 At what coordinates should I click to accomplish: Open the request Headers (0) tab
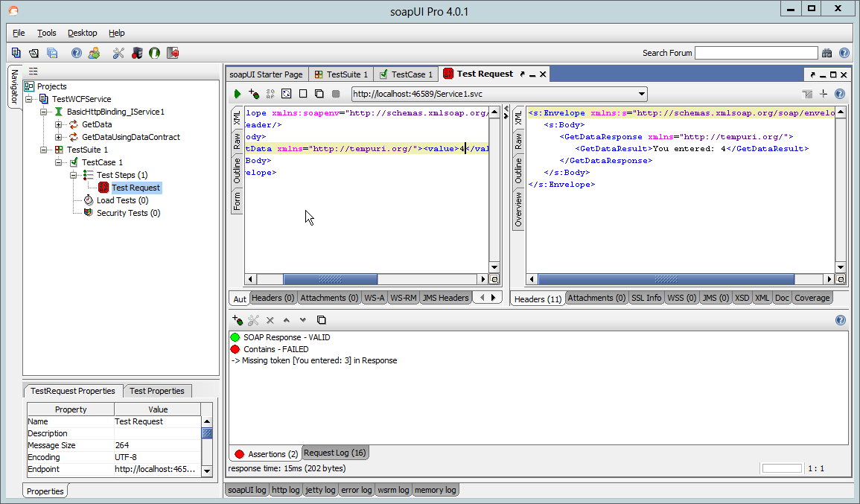click(273, 298)
